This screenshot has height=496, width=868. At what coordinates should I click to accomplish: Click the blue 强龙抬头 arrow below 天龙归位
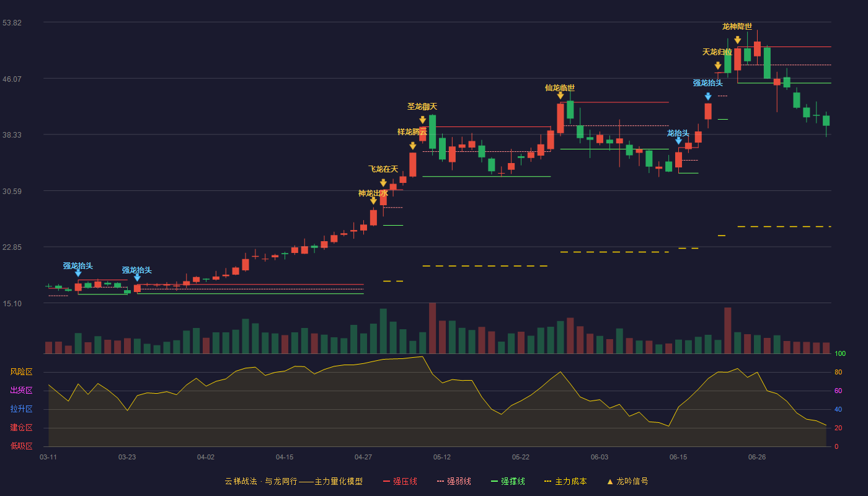[708, 97]
